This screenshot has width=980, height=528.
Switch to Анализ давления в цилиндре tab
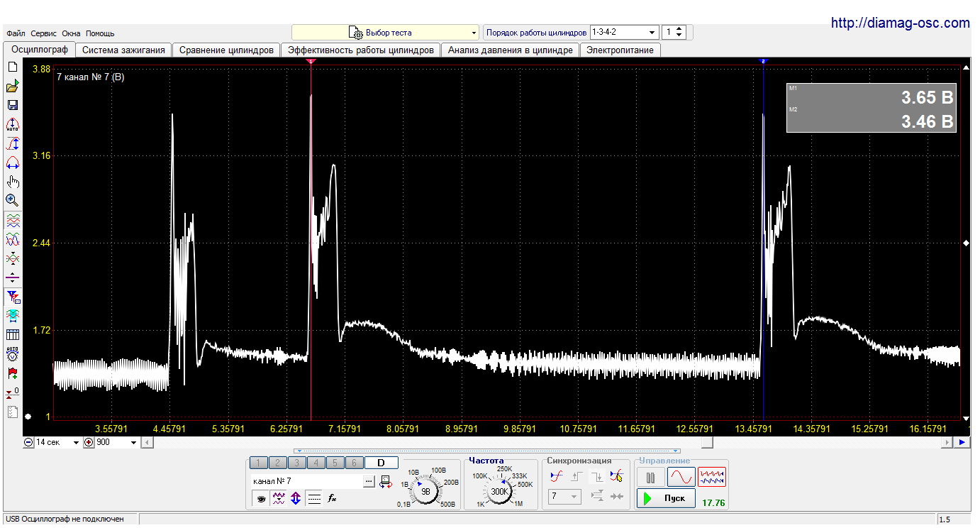(x=510, y=50)
